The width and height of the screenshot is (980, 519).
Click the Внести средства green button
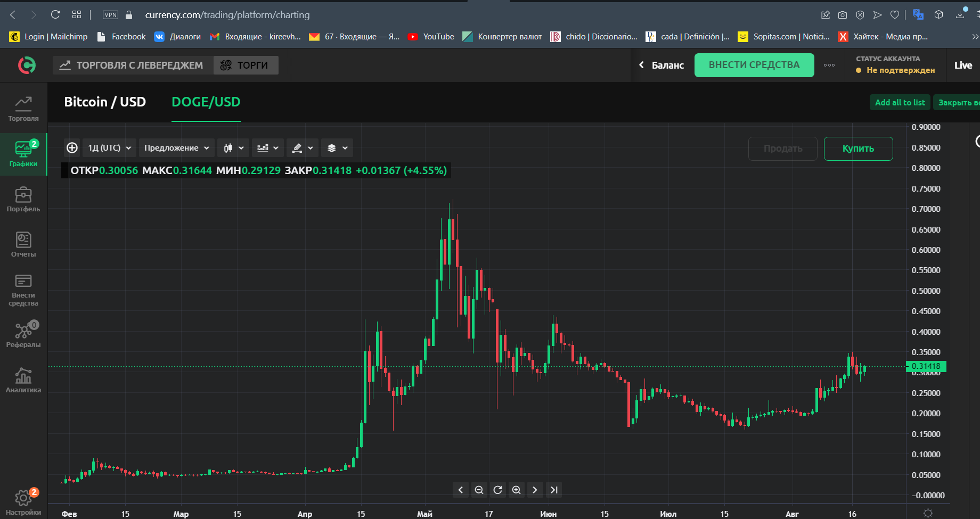pos(754,65)
